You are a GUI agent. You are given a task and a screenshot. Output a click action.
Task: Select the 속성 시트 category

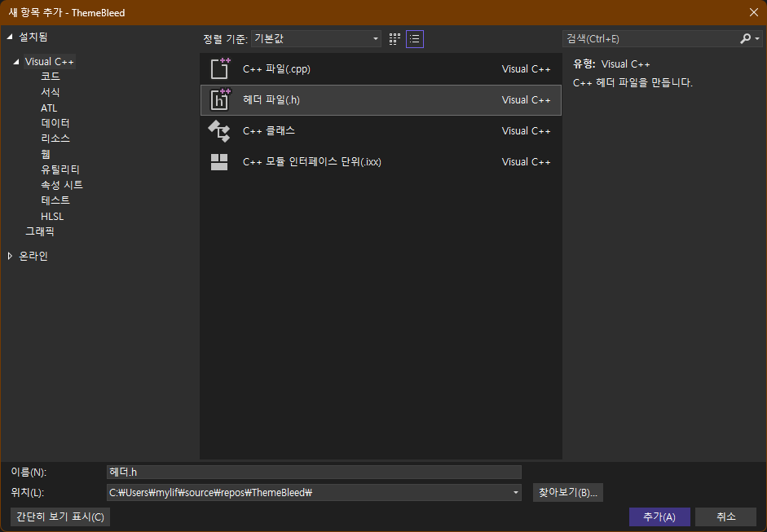[x=62, y=185]
